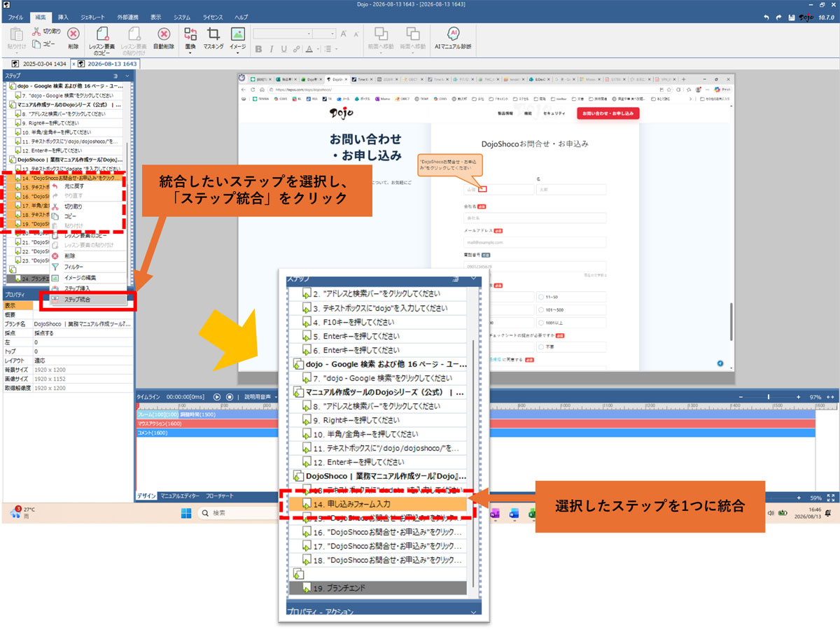
Task: Click the red マウスアクション(1600) timeline track
Action: (x=476, y=423)
